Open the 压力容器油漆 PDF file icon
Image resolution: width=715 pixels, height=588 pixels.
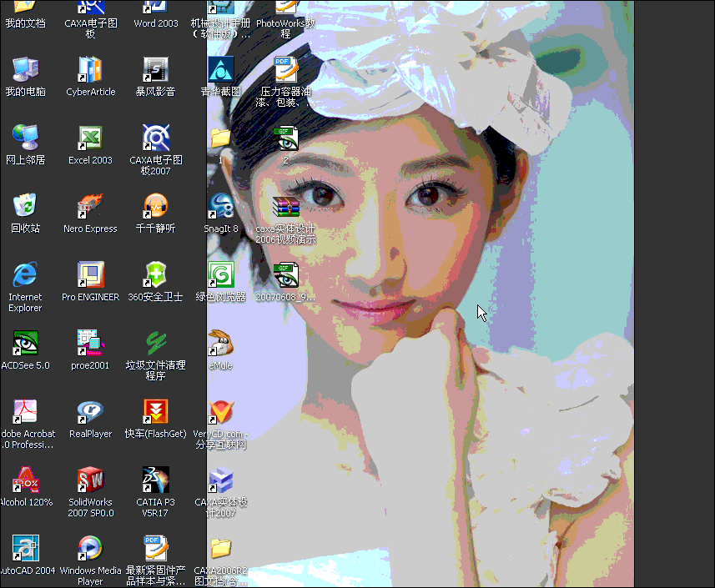point(286,70)
